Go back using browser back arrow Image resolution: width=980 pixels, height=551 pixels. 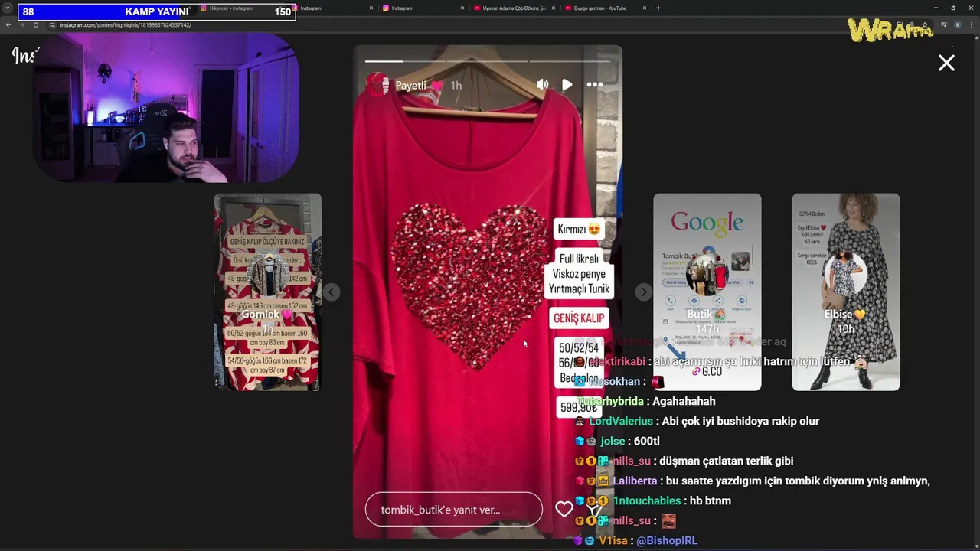pyautogui.click(x=8, y=25)
